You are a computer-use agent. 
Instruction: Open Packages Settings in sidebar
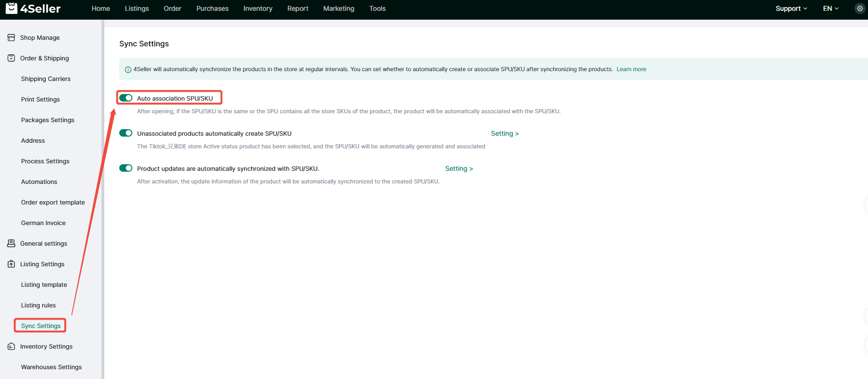pyautogui.click(x=48, y=120)
